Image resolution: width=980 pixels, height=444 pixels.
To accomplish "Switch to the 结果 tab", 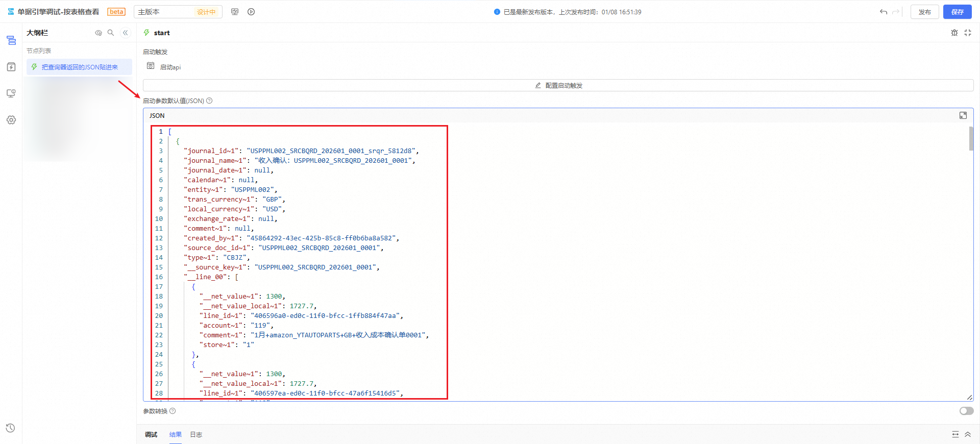I will (175, 435).
